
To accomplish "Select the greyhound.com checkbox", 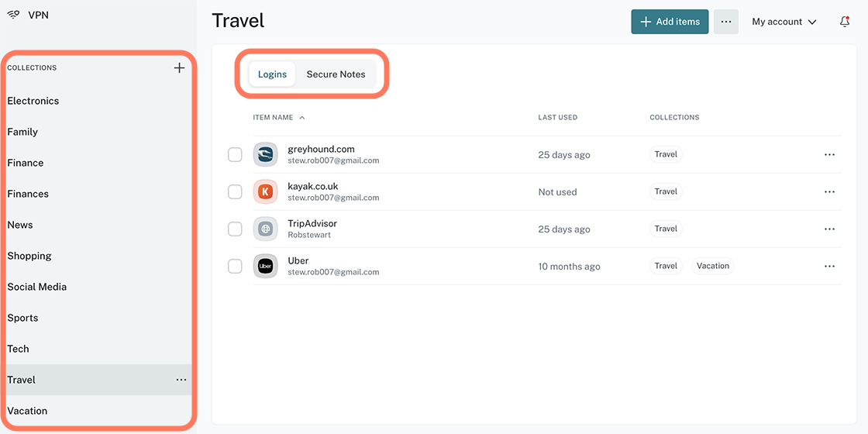I will (235, 155).
